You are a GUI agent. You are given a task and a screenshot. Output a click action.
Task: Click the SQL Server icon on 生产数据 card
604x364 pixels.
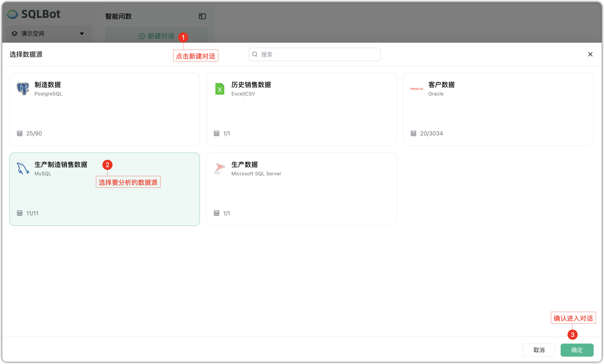[x=219, y=168]
